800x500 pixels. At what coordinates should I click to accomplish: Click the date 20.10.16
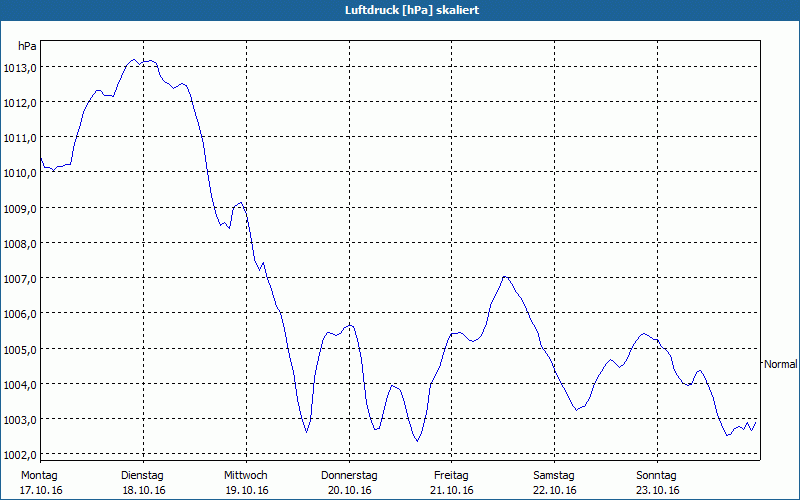pyautogui.click(x=349, y=490)
